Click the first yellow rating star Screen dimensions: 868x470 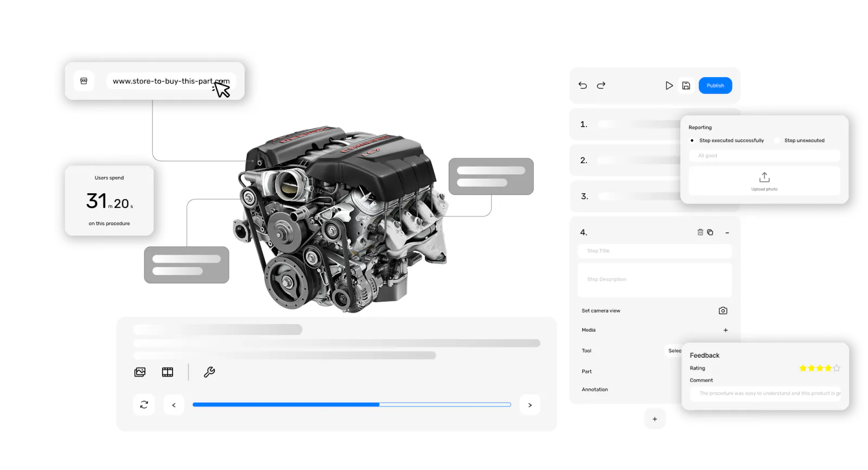click(803, 368)
